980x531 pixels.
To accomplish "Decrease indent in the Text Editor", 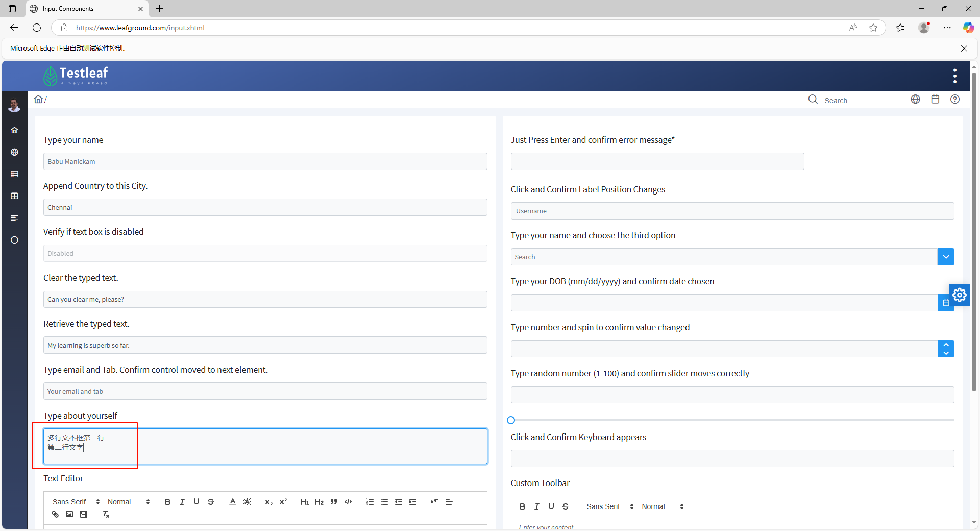I will [x=399, y=502].
